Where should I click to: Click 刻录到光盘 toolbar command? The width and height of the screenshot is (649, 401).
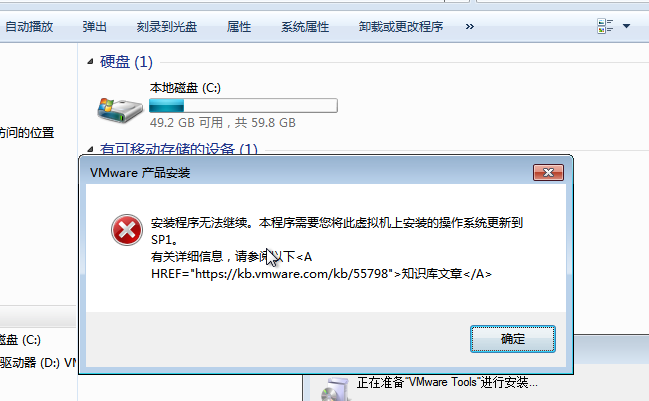point(167,27)
